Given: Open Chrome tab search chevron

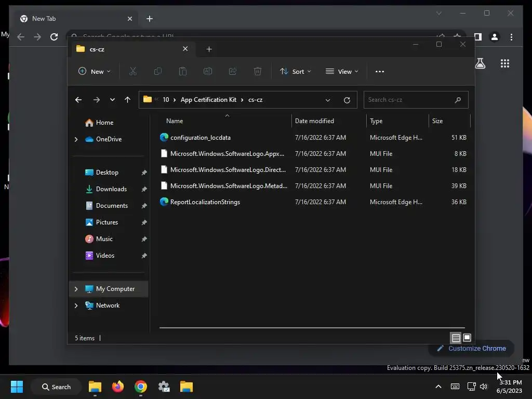Looking at the screenshot, I should click(438, 13).
